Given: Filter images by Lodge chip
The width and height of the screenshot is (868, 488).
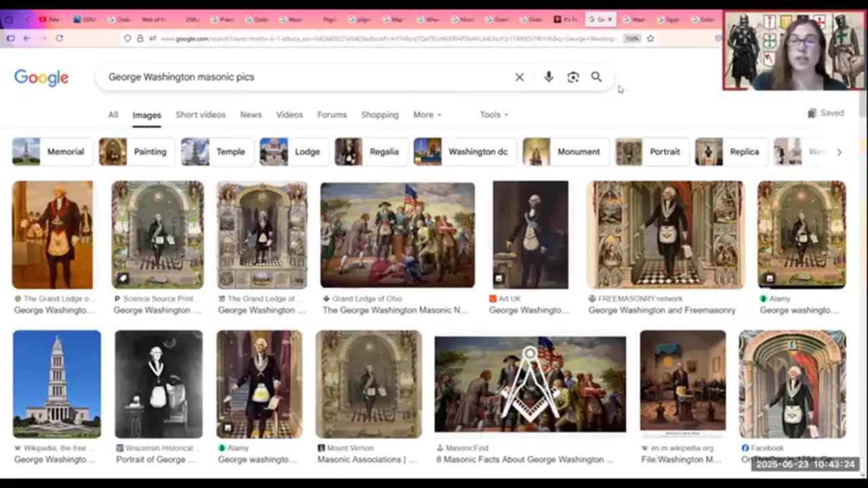Looking at the screenshot, I should pyautogui.click(x=294, y=152).
